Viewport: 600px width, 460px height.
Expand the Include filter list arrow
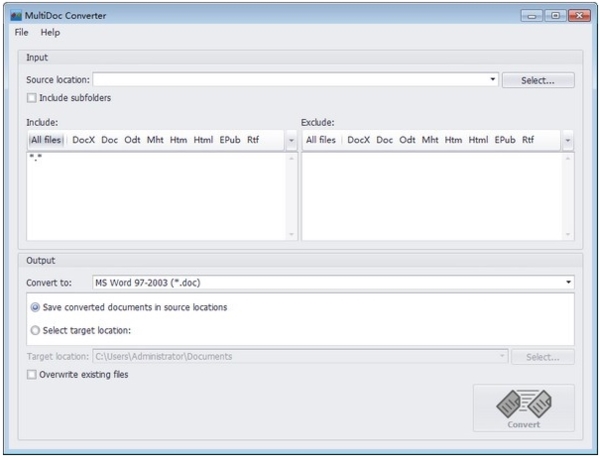[x=292, y=140]
